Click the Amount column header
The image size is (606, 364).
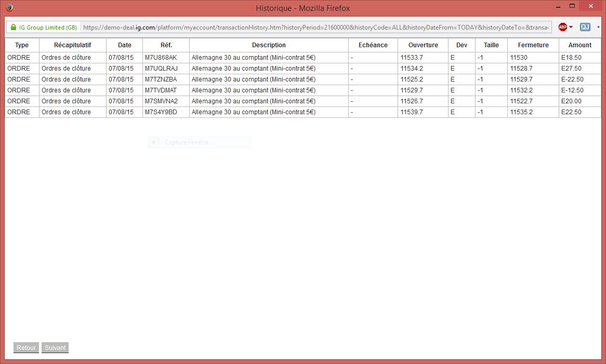click(579, 45)
